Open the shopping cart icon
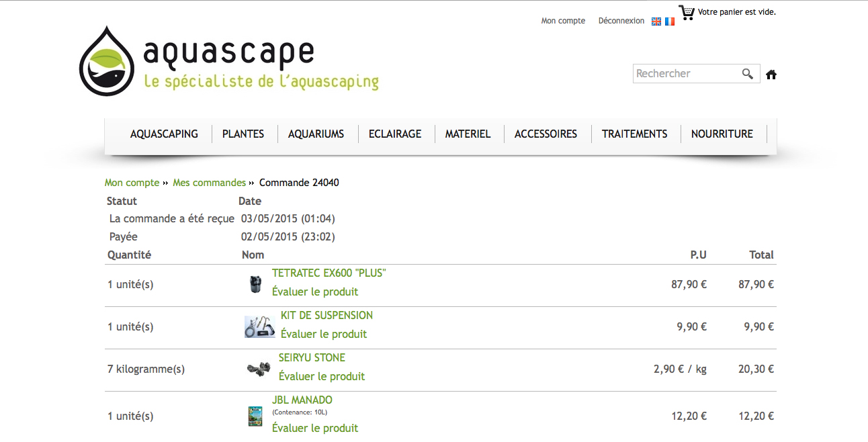 (687, 13)
